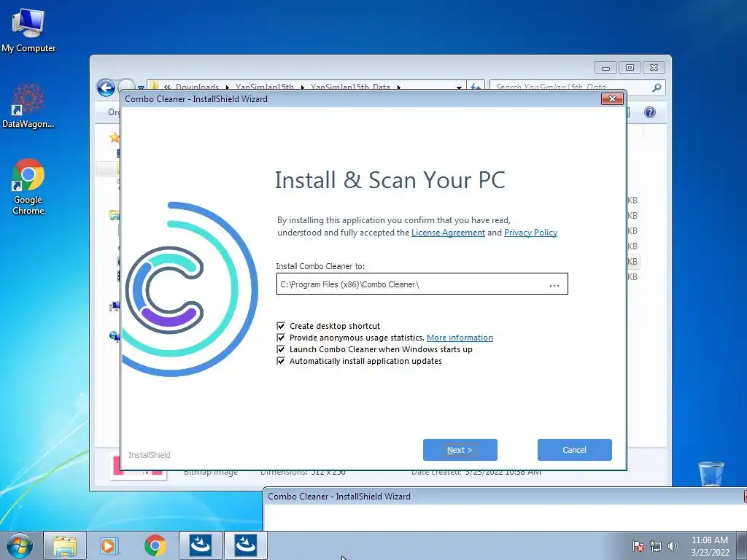Image resolution: width=747 pixels, height=560 pixels.
Task: Disable Automatically install application updates
Action: point(281,361)
